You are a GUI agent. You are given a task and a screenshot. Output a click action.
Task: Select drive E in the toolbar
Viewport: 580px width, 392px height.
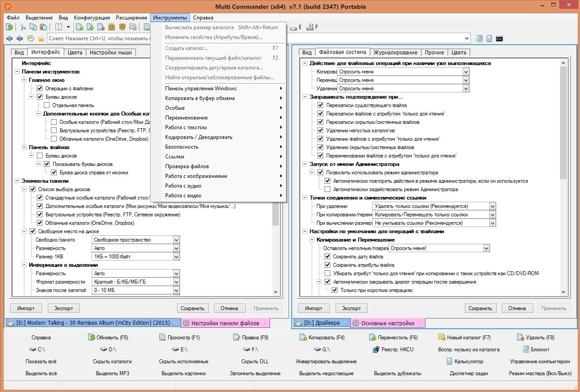coord(297,27)
